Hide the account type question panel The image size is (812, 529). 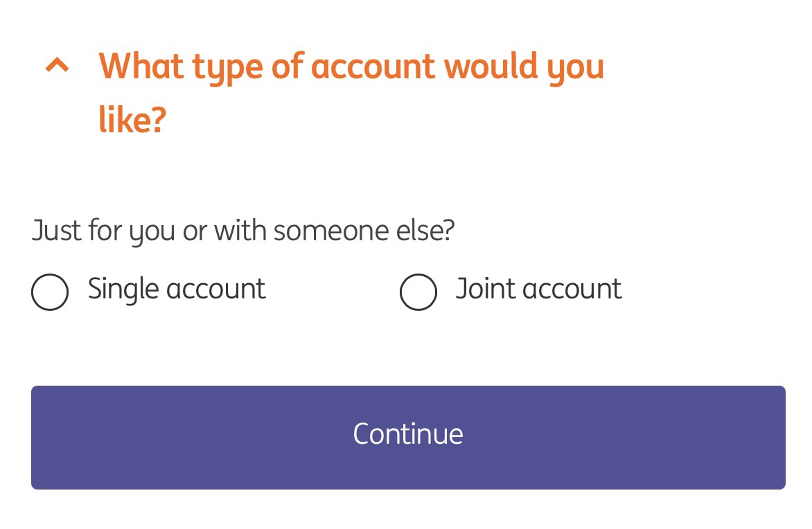[x=57, y=66]
